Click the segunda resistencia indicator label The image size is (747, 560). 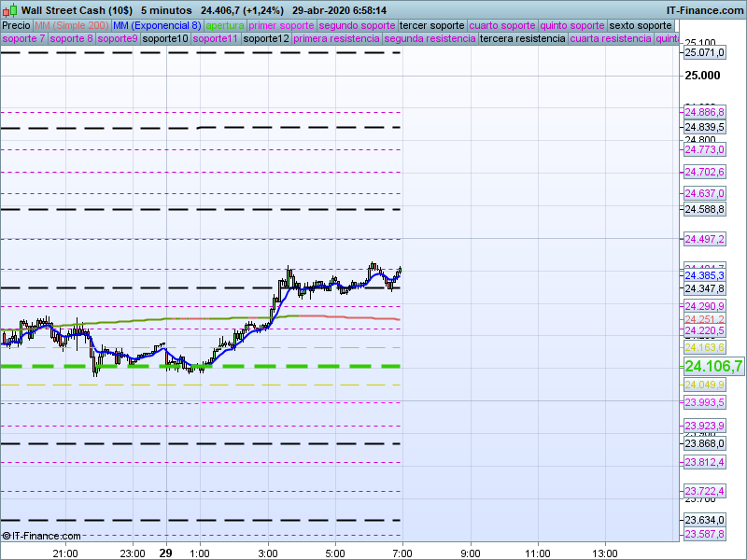pyautogui.click(x=430, y=38)
